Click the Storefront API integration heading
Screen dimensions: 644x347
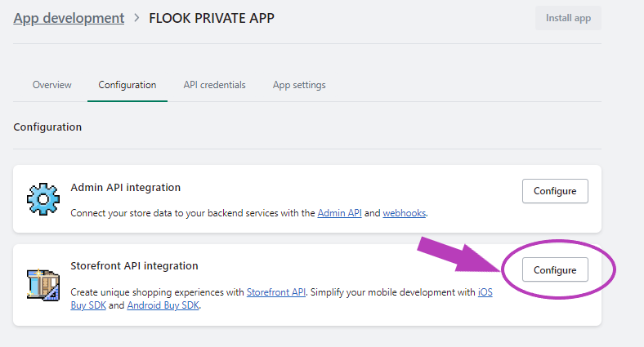134,266
